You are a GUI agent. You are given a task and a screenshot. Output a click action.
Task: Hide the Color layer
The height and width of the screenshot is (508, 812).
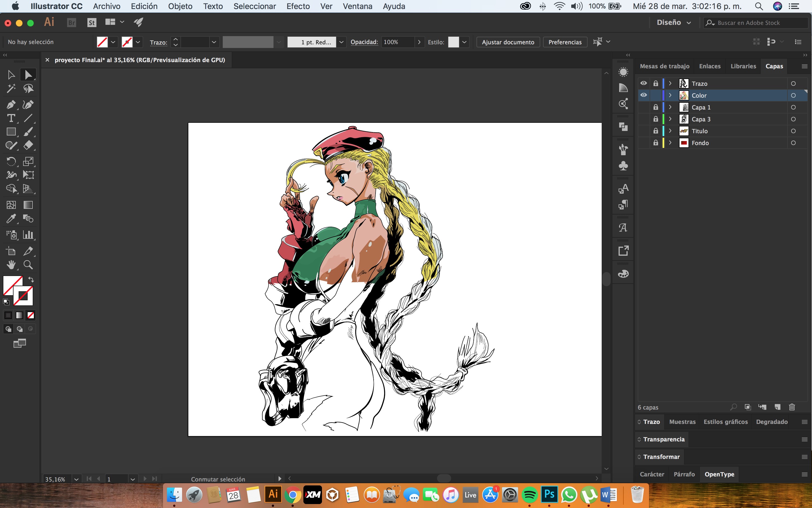pos(643,95)
